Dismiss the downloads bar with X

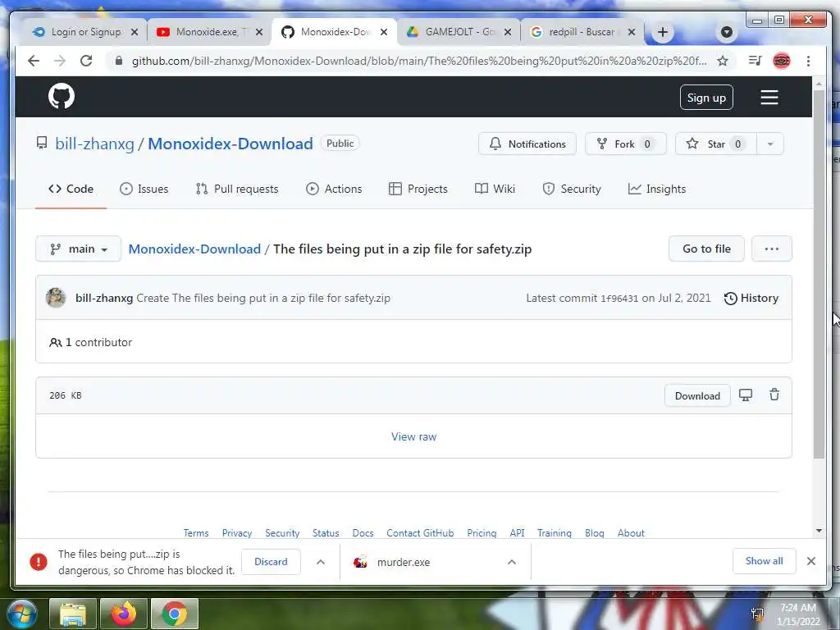point(811,561)
